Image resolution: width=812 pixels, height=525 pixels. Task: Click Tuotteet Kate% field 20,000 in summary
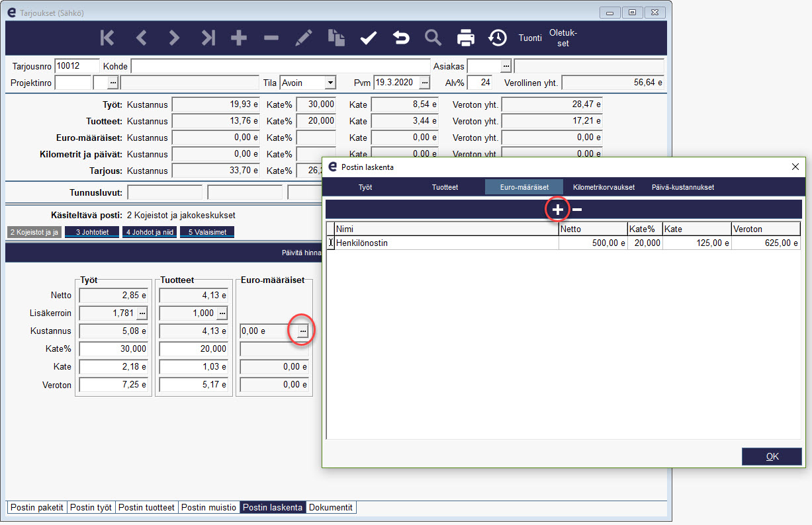pos(316,121)
